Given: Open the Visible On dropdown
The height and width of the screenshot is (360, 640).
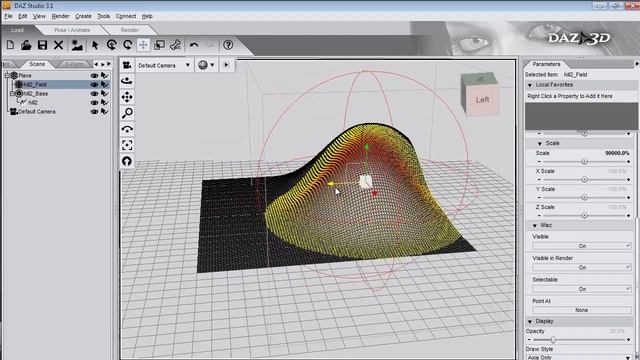Looking at the screenshot, I should 582,246.
